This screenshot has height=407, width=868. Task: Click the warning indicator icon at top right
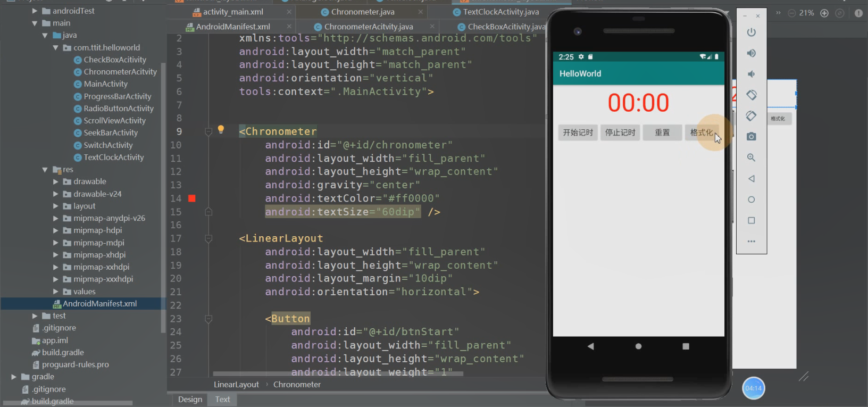coord(858,13)
